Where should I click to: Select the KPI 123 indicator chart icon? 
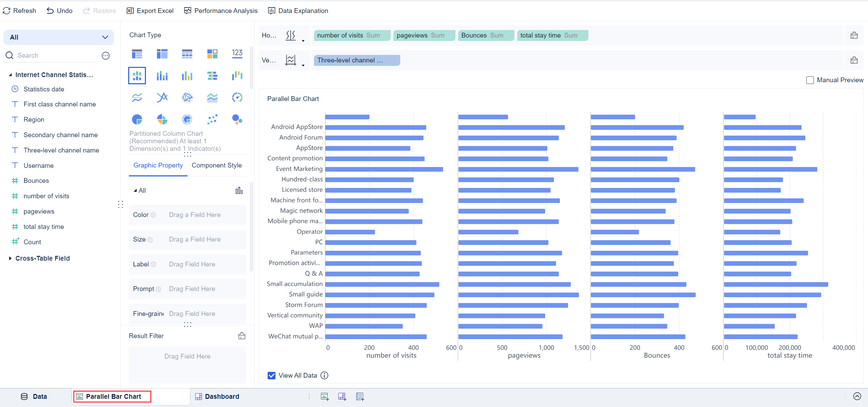coord(237,54)
